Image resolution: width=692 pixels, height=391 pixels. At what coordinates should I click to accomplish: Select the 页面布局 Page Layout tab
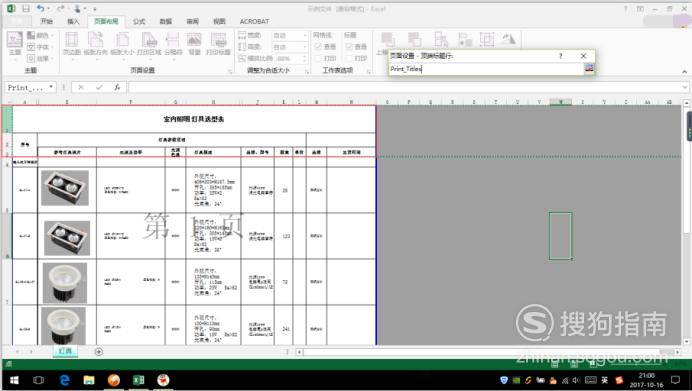coord(106,21)
